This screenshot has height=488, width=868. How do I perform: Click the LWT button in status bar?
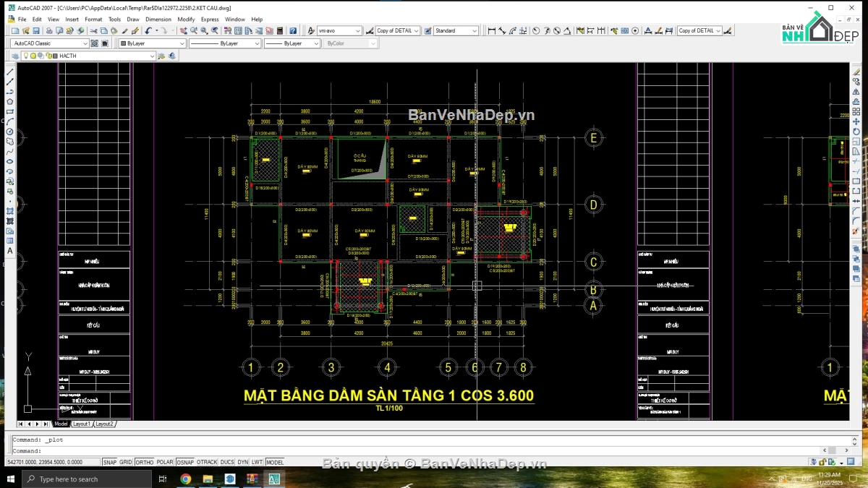pos(257,462)
